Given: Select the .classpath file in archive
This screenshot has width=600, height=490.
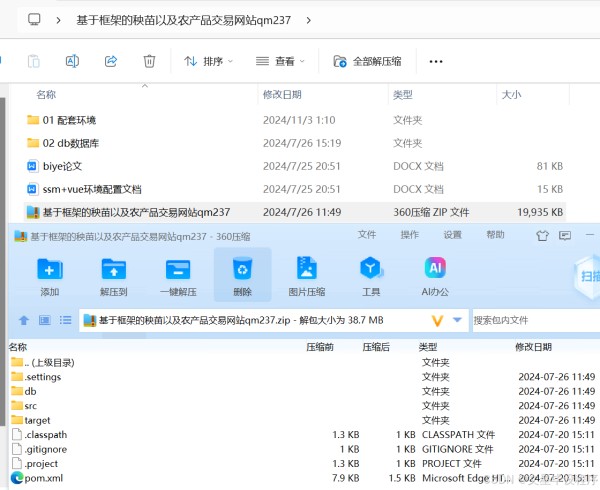Looking at the screenshot, I should click(x=39, y=435).
